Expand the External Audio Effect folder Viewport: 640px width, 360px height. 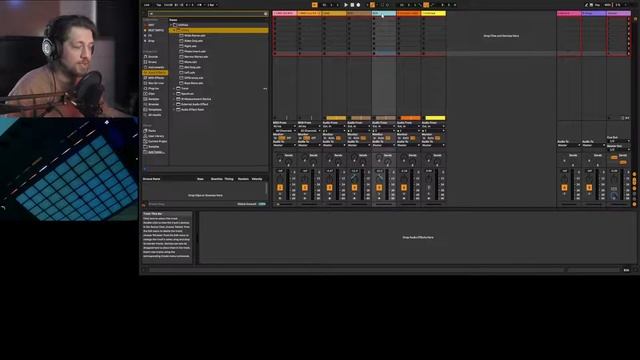[x=174, y=104]
